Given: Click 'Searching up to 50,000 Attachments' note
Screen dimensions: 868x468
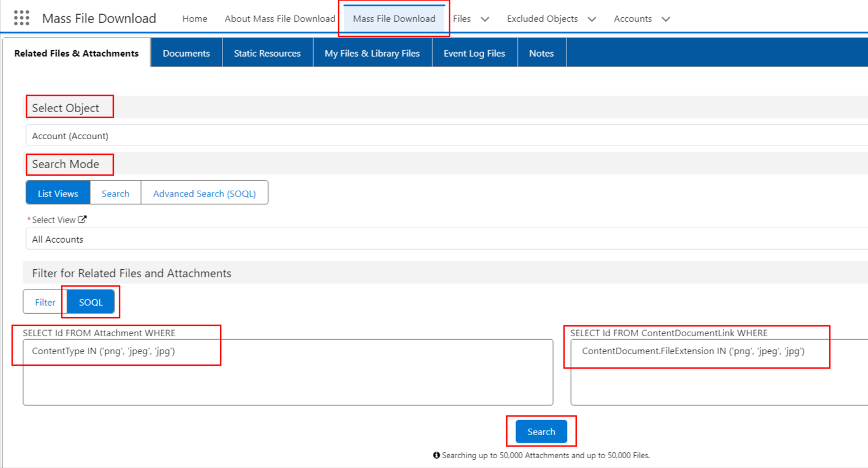Looking at the screenshot, I should (546, 455).
